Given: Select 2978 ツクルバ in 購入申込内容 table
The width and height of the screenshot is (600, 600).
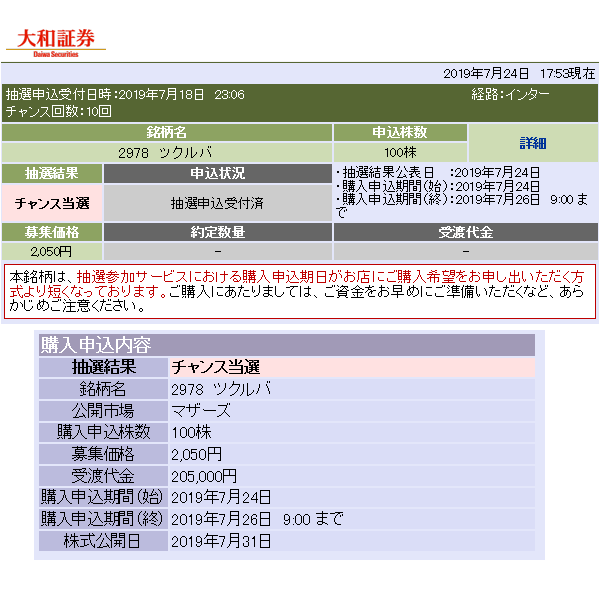Looking at the screenshot, I should pos(352,389).
